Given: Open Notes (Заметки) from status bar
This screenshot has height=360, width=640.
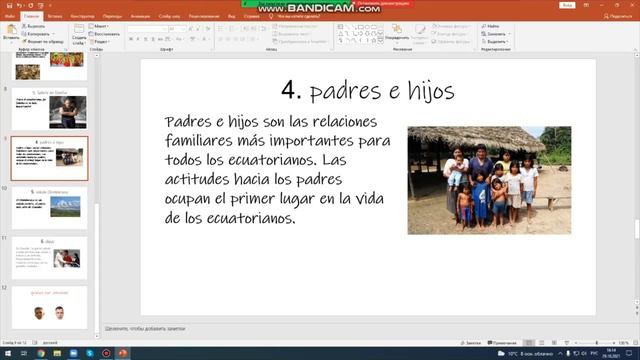Looking at the screenshot, I should 471,343.
